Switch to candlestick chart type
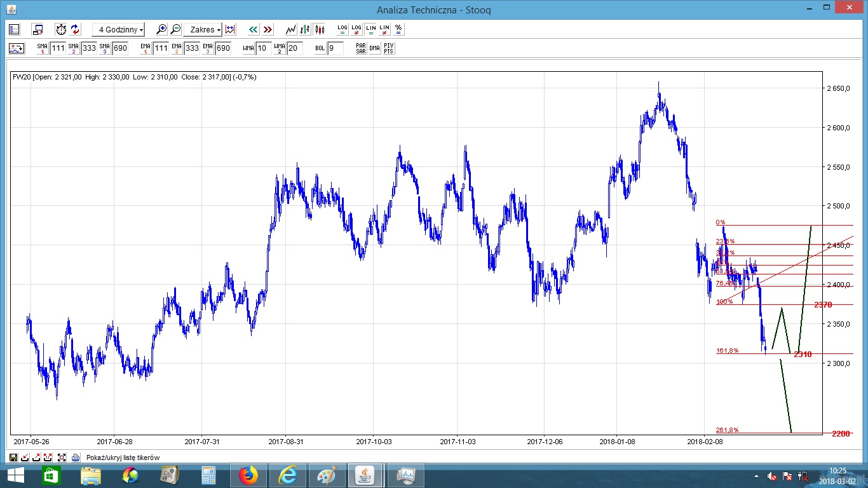 pos(319,29)
